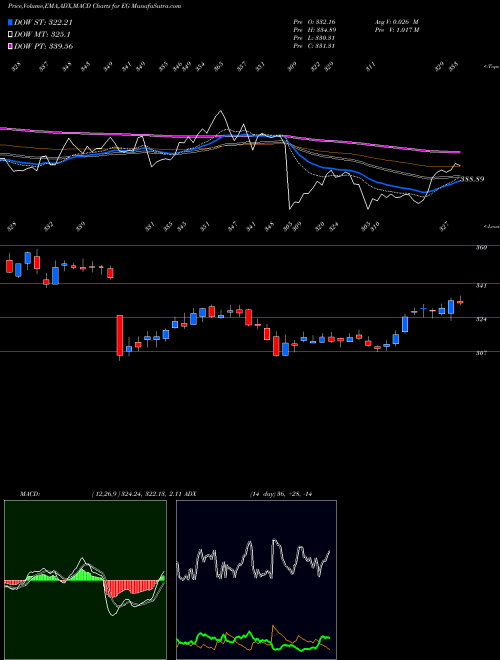Select the 'DOW PT: 339.56' legend label
Viewport: 500px width, 660px height.
pyautogui.click(x=43, y=46)
